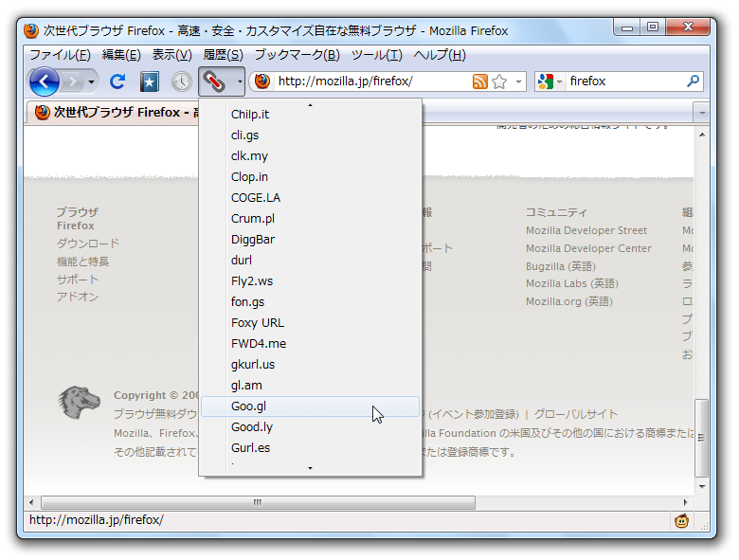
Task: Click the Mozilla dinosaur logo image
Action: click(80, 402)
